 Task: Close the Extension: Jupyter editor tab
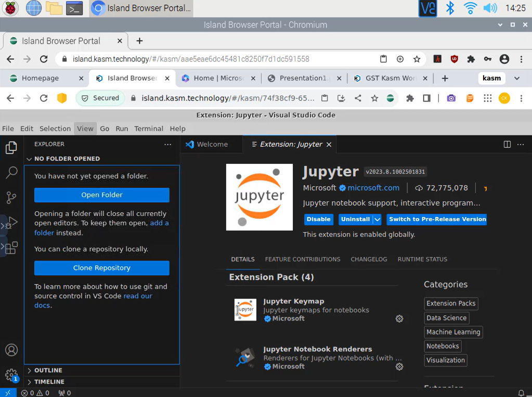tap(329, 145)
